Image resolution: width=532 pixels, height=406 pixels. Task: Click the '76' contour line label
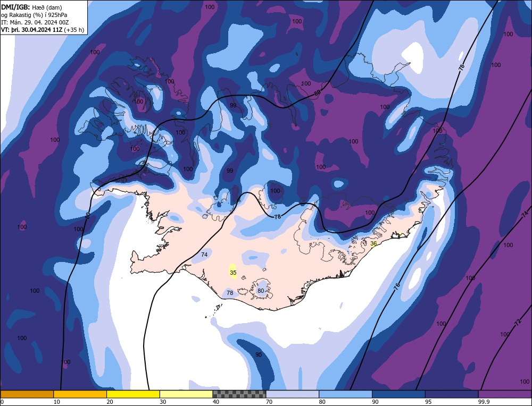tap(397, 286)
